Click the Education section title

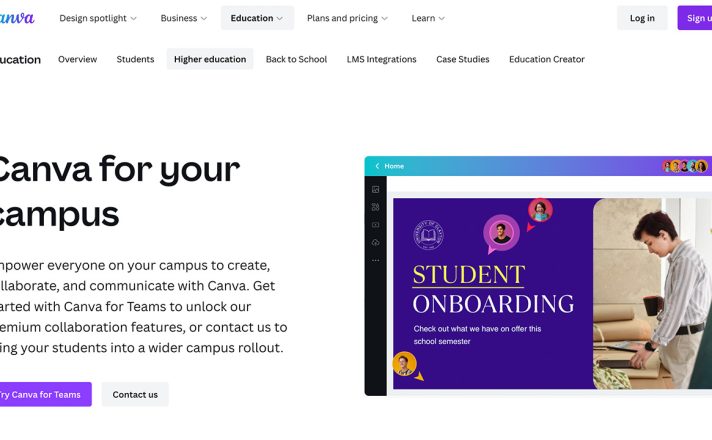[20, 59]
